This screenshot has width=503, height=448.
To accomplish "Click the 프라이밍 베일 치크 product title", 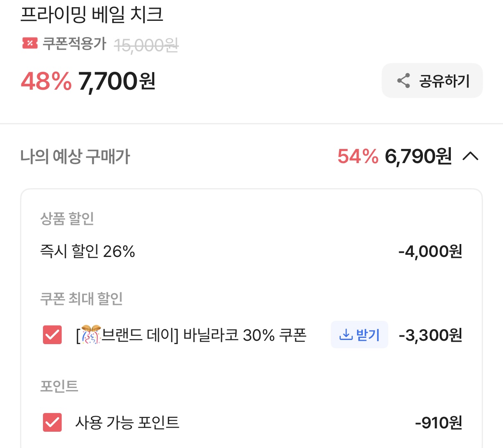I will click(91, 15).
